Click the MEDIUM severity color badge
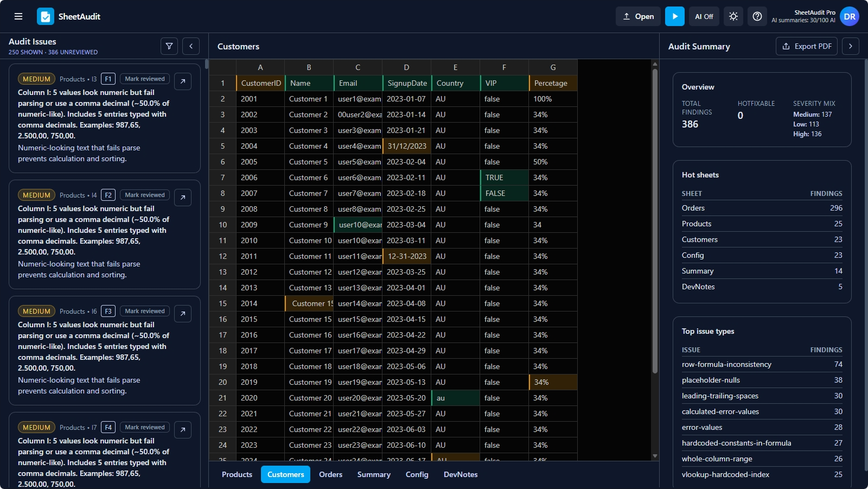Image resolution: width=868 pixels, height=489 pixels. (x=36, y=78)
